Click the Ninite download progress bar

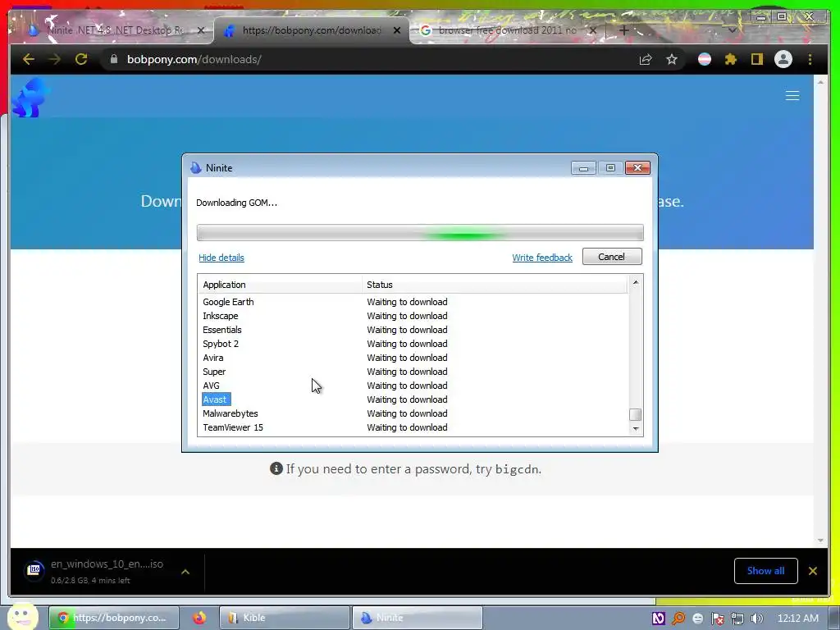pos(420,233)
